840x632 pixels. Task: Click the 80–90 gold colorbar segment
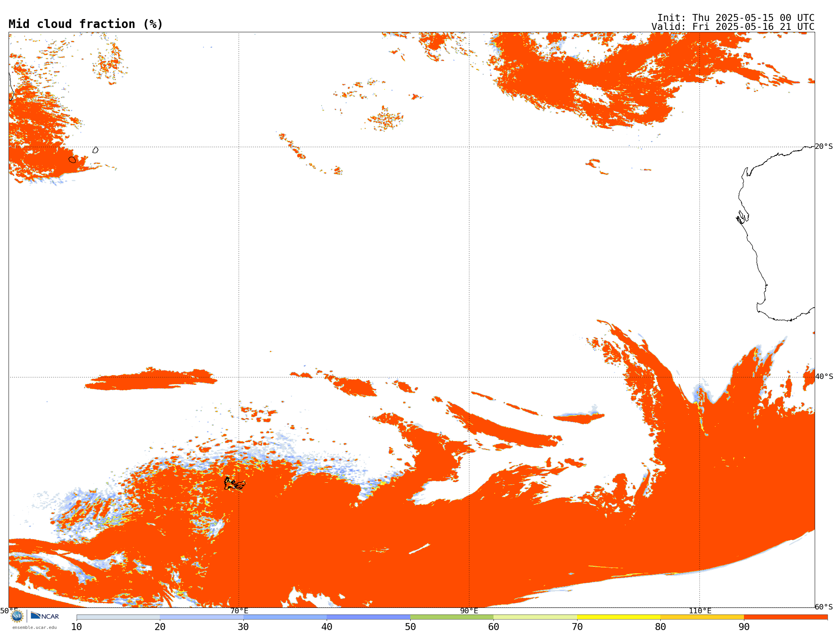click(x=702, y=617)
